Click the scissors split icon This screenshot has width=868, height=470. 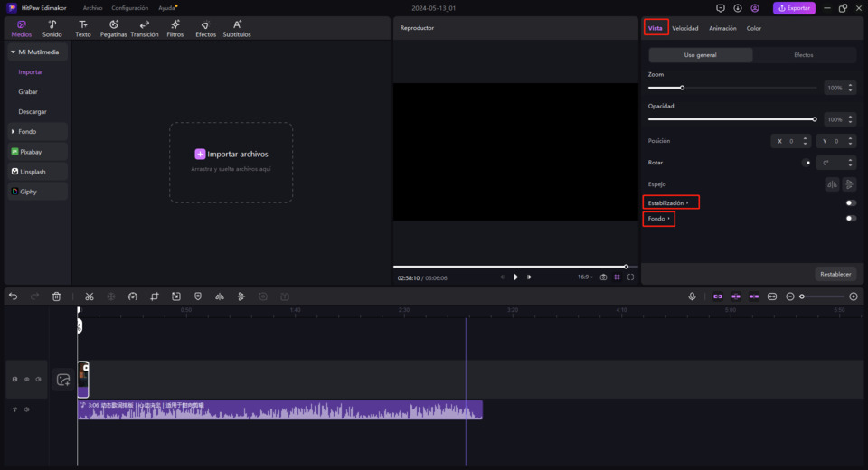[x=90, y=296]
